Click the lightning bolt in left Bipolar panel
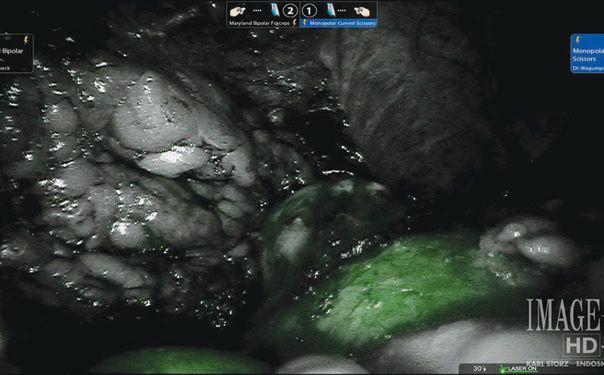 [26, 40]
